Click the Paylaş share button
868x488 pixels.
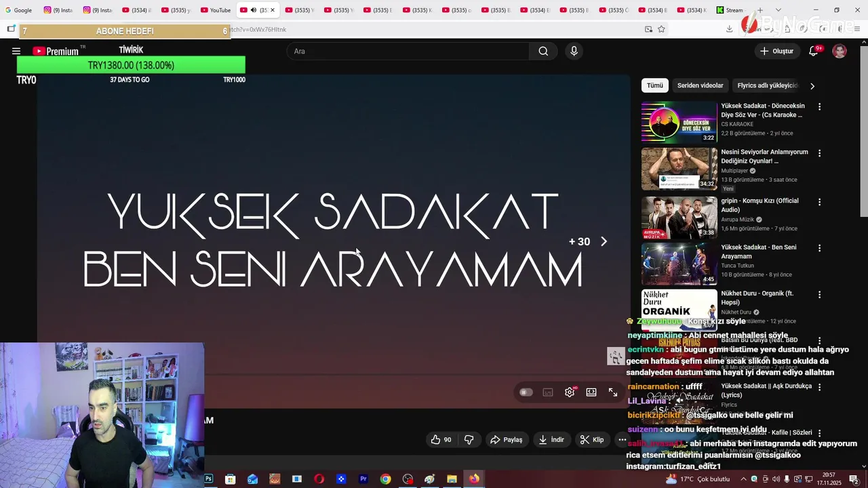[506, 440]
